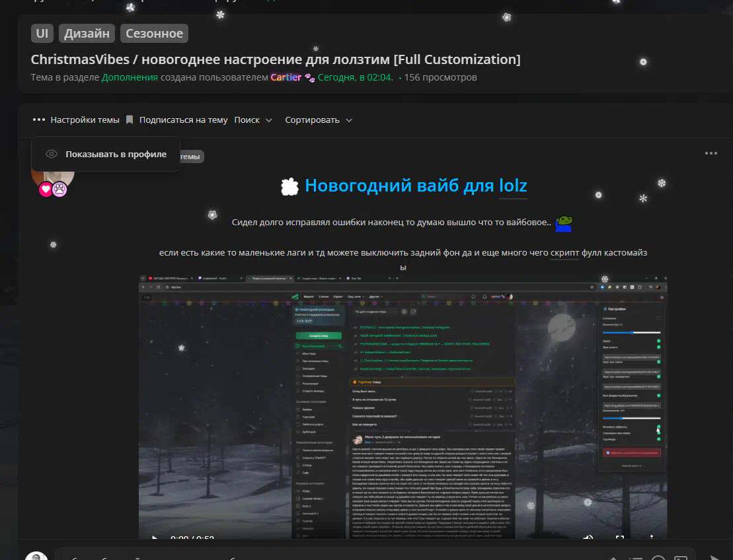This screenshot has width=733, height=560.
Task: Click the video preview thumbnail
Action: click(x=403, y=403)
